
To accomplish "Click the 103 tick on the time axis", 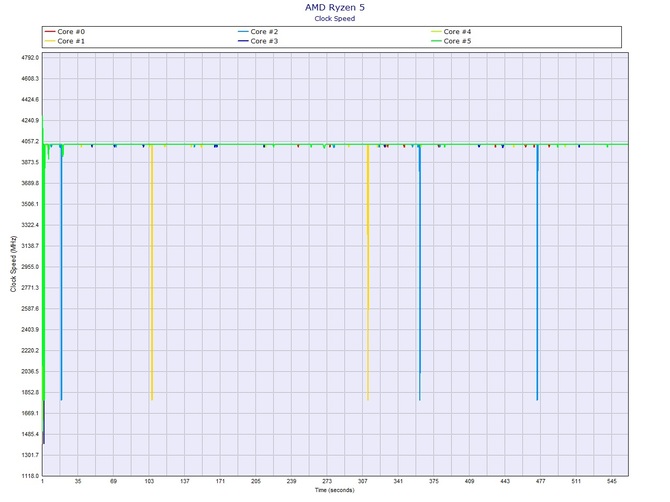I will tap(149, 481).
